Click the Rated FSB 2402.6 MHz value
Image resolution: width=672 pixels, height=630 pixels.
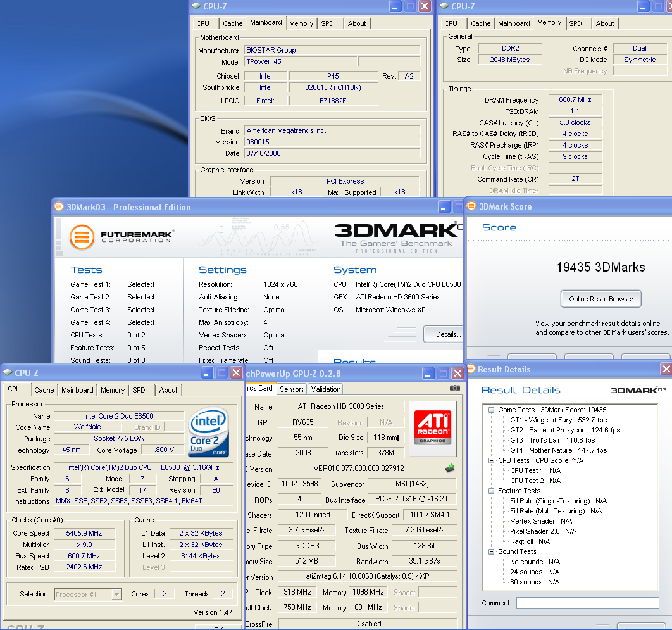click(84, 567)
